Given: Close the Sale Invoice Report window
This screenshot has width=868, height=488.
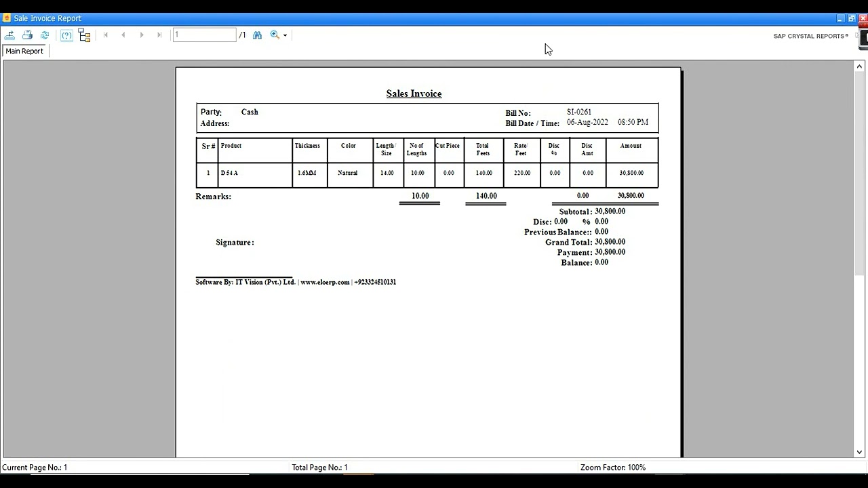Looking at the screenshot, I should (x=863, y=18).
